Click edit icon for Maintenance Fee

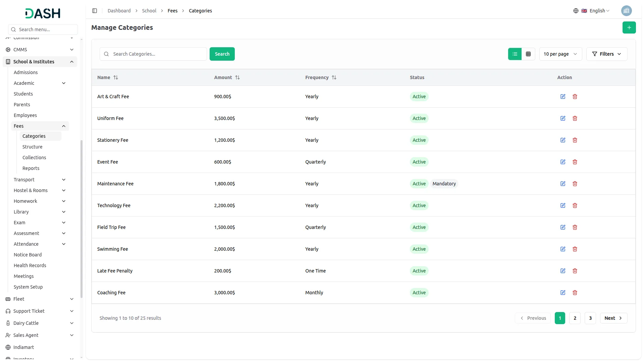tap(563, 184)
